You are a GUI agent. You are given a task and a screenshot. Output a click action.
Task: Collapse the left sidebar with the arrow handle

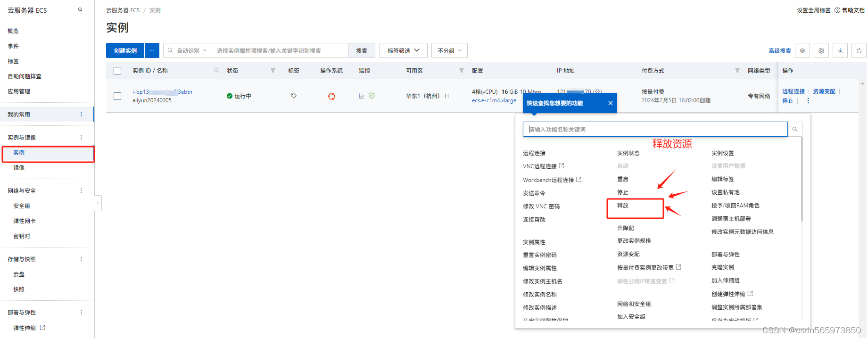pos(98,203)
